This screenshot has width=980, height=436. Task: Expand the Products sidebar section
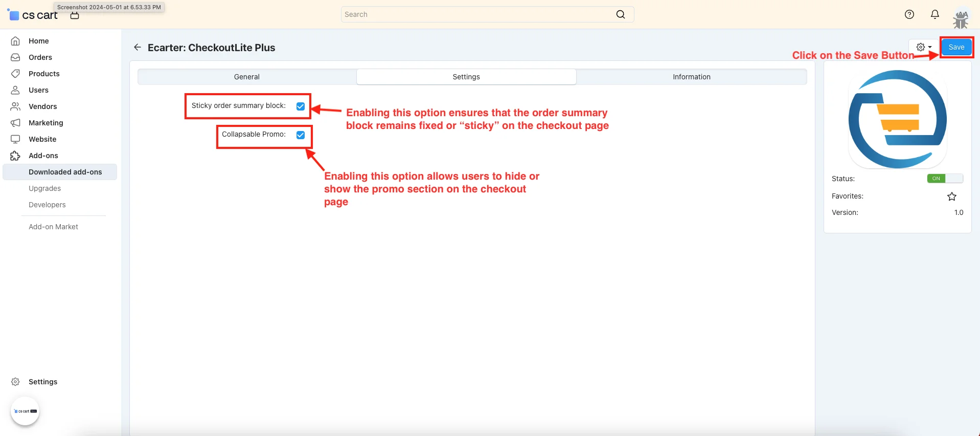coord(44,74)
